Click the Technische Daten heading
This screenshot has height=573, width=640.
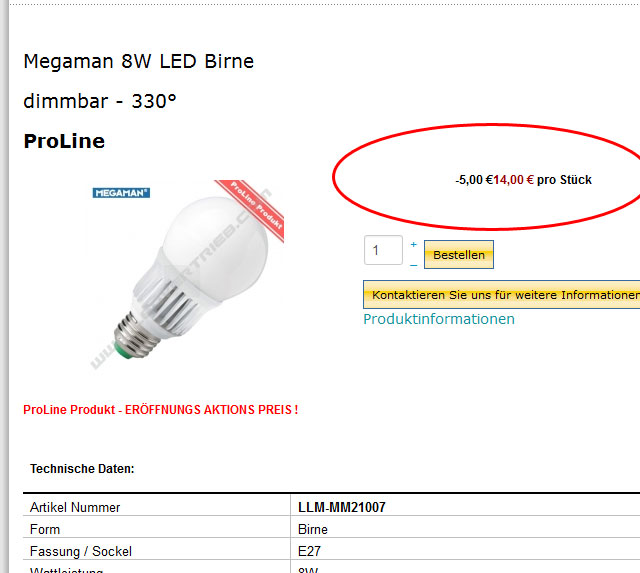[x=82, y=468]
